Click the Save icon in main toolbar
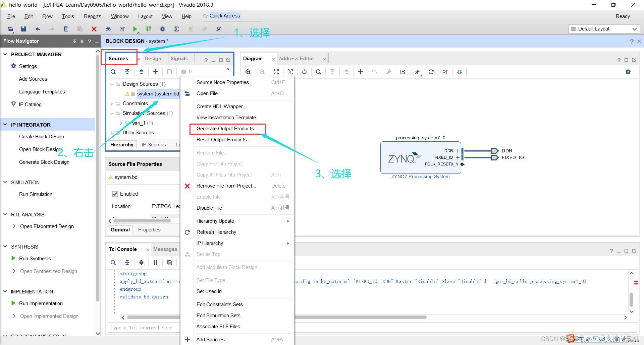The width and height of the screenshot is (644, 345). coord(23,29)
